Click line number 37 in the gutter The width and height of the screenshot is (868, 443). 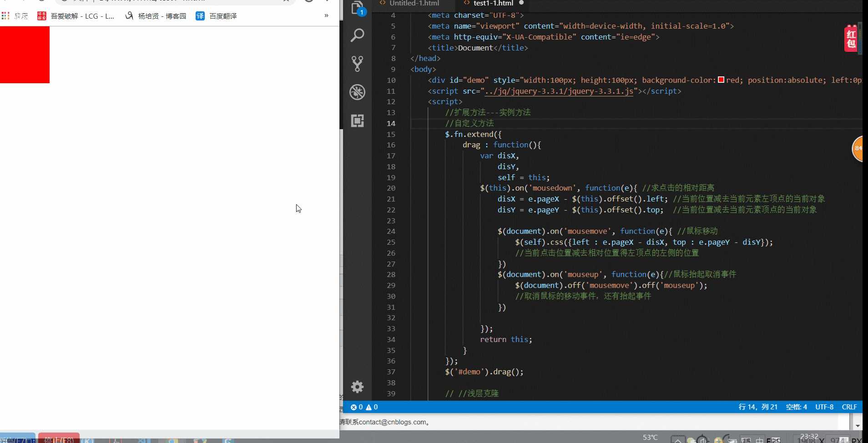pos(391,372)
